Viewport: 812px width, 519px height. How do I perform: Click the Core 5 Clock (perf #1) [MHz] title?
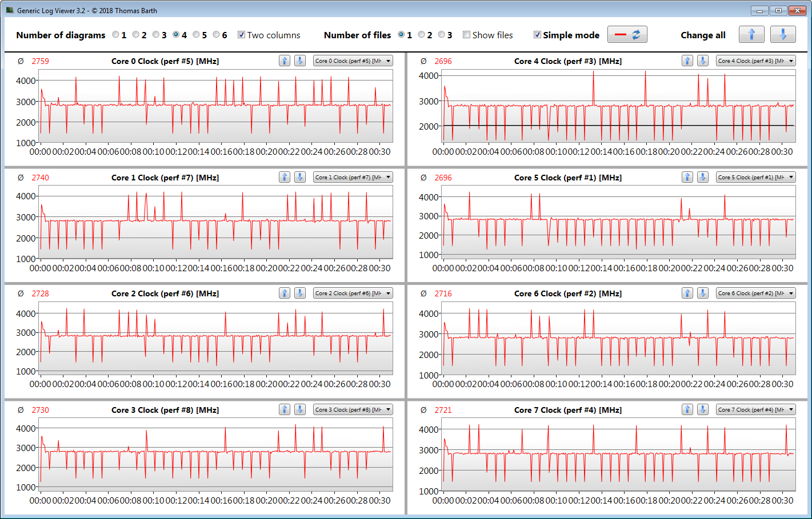568,178
